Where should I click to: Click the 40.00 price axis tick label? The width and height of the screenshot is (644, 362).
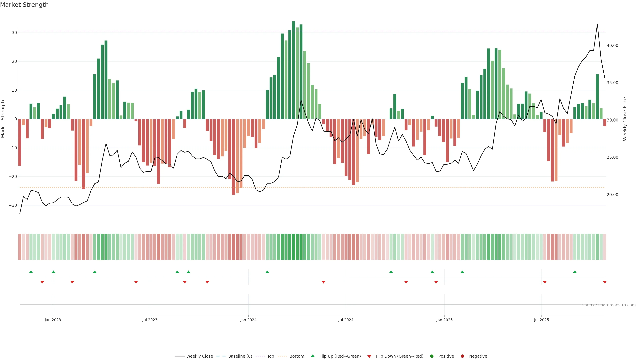[x=612, y=45]
